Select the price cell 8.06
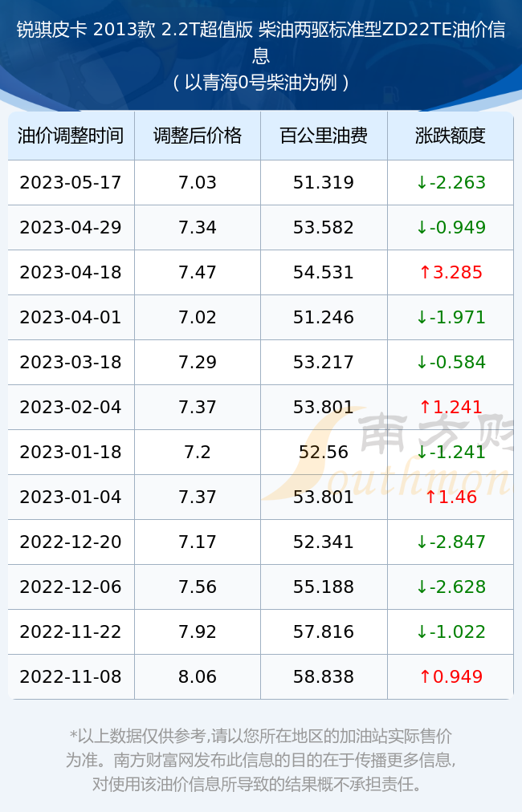522x812 pixels. (198, 676)
